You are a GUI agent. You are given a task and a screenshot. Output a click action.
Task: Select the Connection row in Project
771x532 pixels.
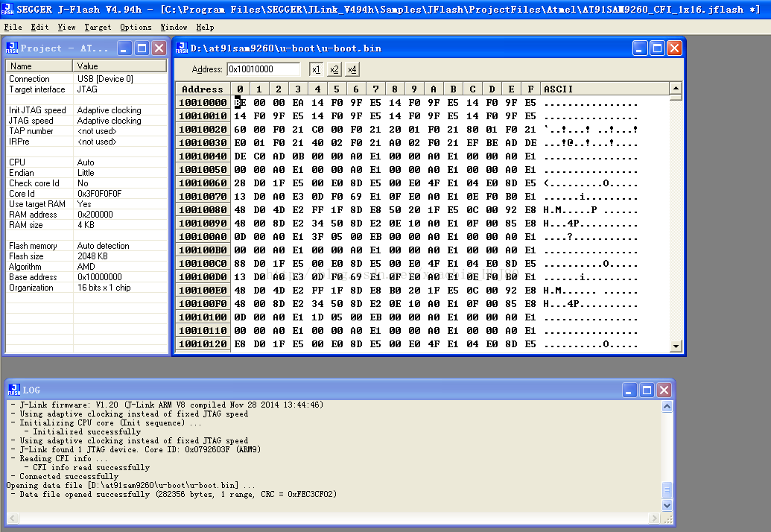[x=87, y=79]
